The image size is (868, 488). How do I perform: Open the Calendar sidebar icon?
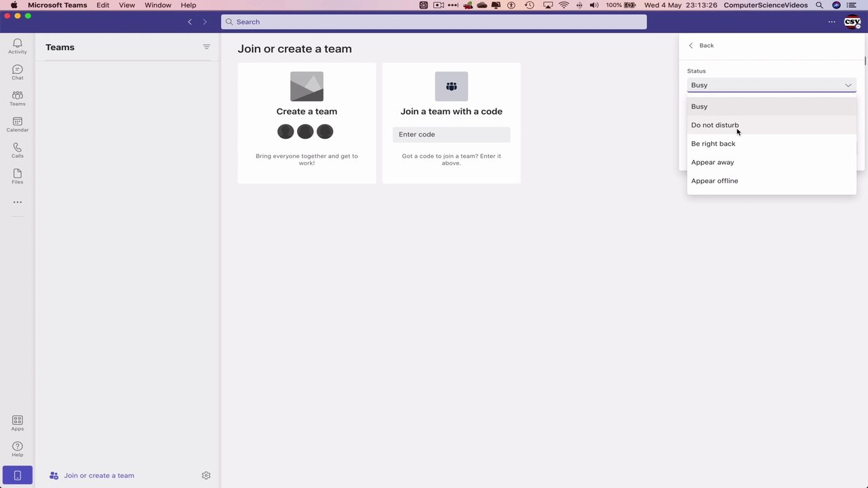[18, 125]
